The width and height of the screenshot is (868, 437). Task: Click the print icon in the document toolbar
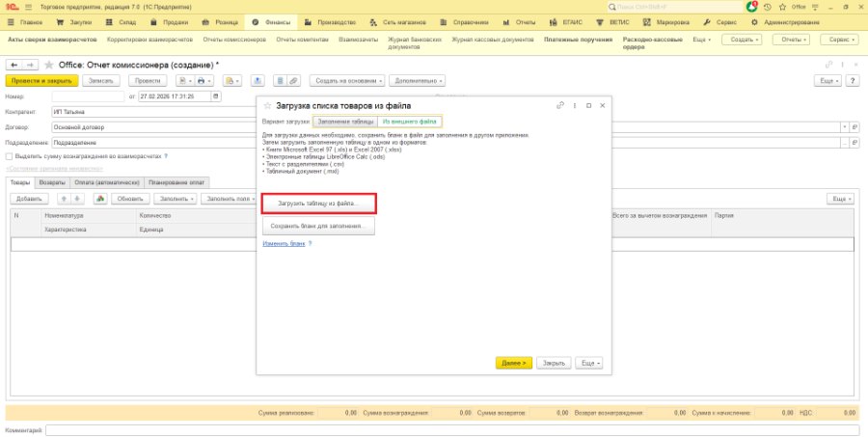201,81
